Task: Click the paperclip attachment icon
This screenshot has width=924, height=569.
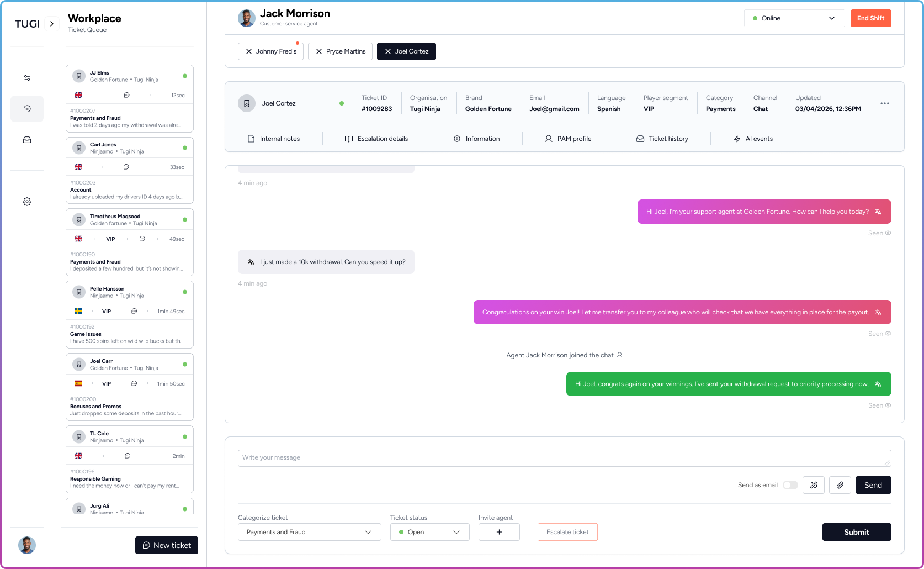Action: (840, 485)
